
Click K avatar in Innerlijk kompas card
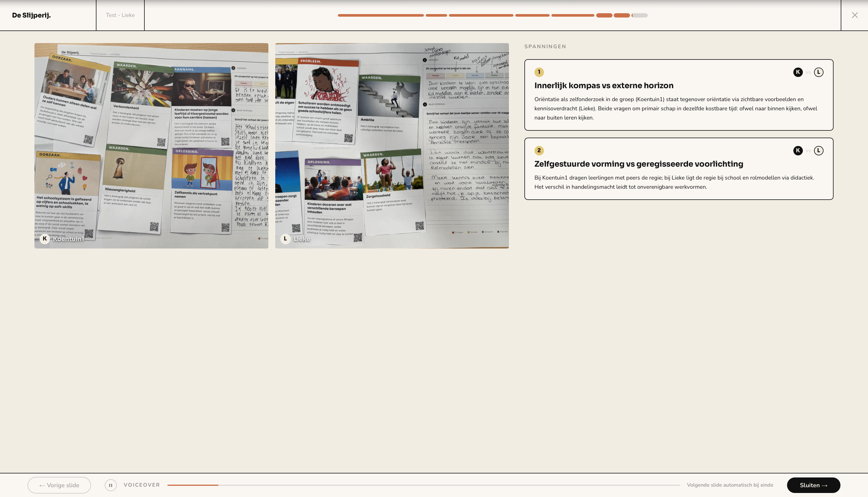(x=798, y=72)
